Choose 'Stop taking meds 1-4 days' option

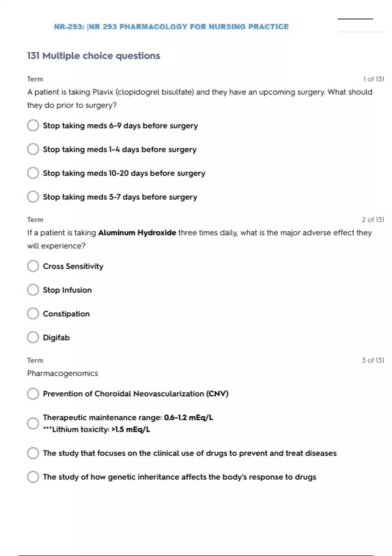point(33,149)
